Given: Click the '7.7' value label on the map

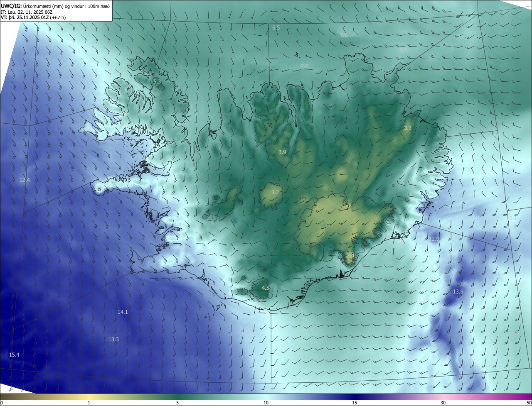Looking at the screenshot, I should click(304, 66).
